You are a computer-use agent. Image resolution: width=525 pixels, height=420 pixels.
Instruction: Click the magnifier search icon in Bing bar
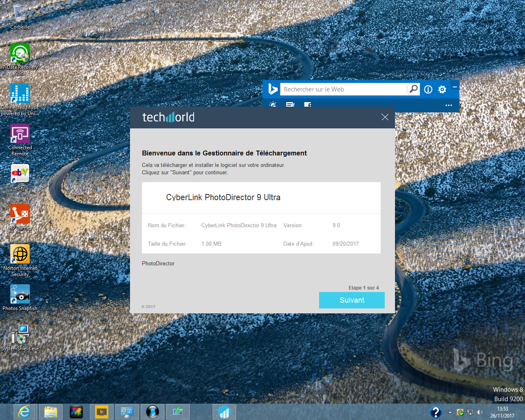413,89
